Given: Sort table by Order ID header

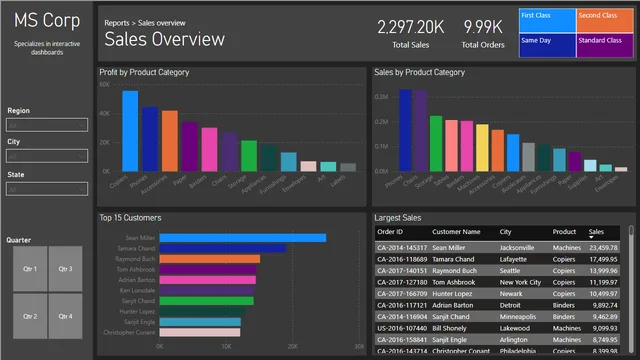Looking at the screenshot, I should click(x=390, y=232).
